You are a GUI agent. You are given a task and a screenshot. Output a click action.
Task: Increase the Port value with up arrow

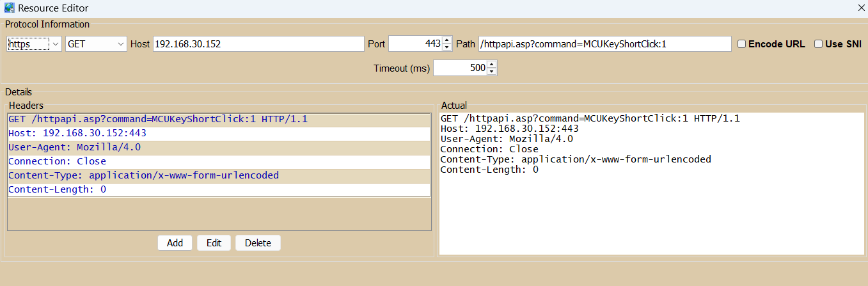pos(447,40)
